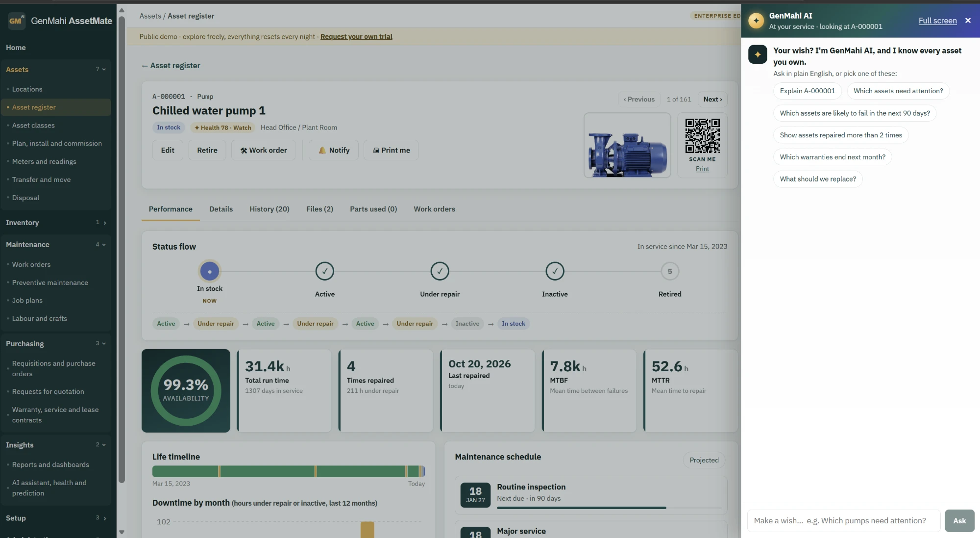Create a Work order for this pump
The image size is (980, 538).
[x=263, y=150]
